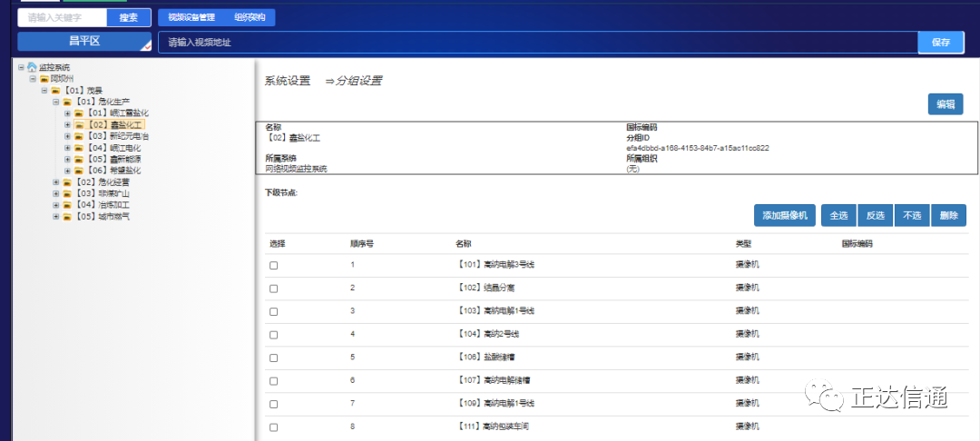The width and height of the screenshot is (980, 441).
Task: Collapse the 【01】危化生产 node
Action: tap(55, 102)
